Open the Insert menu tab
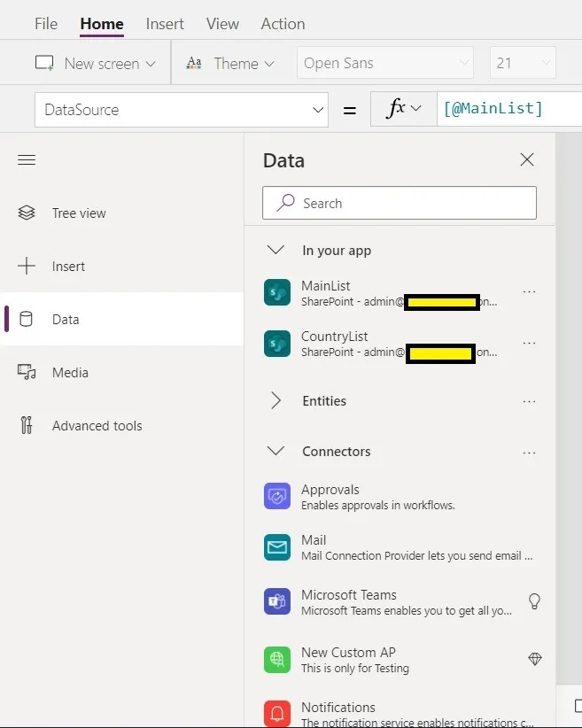 165,24
